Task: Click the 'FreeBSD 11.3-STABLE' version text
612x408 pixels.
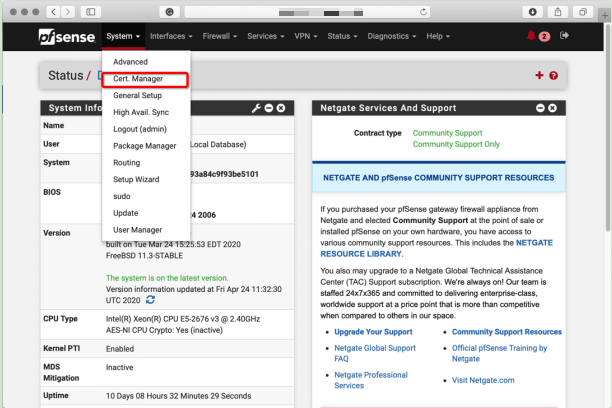Action: [x=144, y=255]
